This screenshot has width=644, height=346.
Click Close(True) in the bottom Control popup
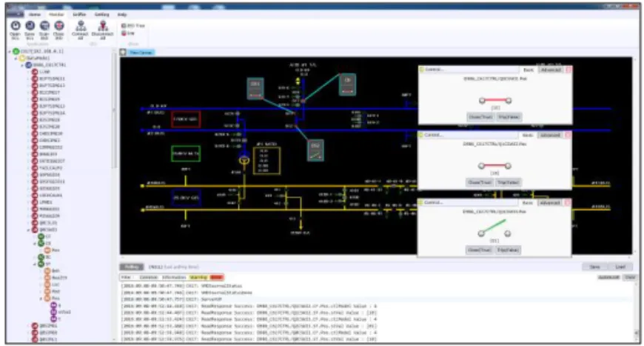pyautogui.click(x=480, y=250)
